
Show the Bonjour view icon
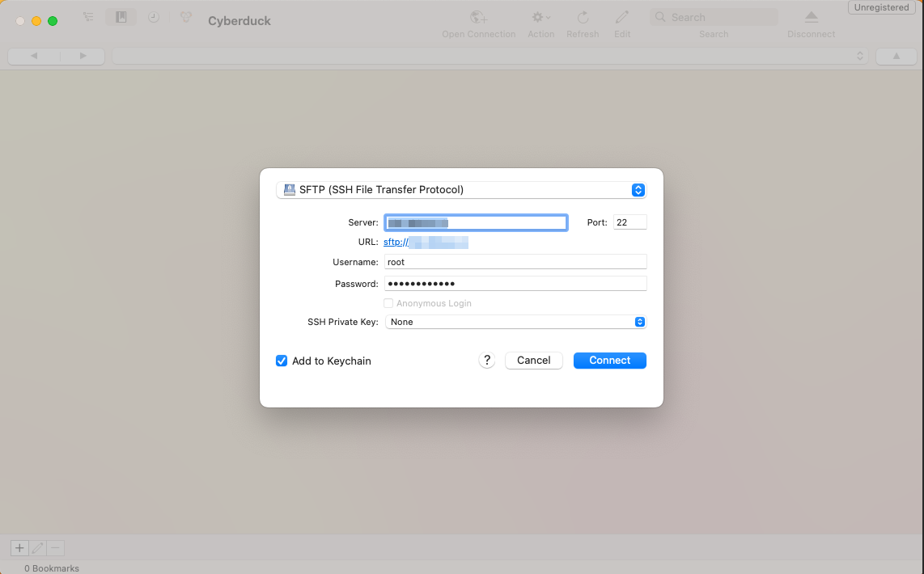point(186,17)
